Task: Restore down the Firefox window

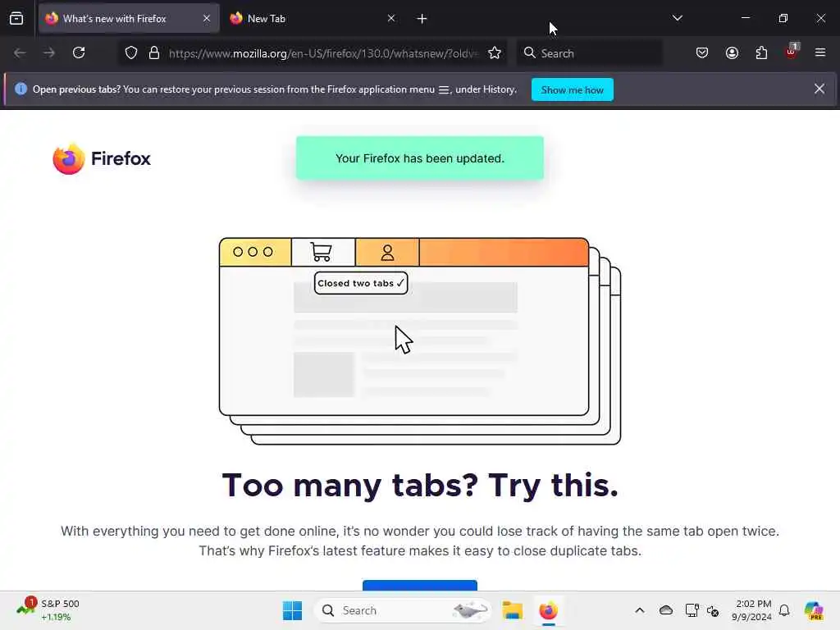Action: [783, 18]
